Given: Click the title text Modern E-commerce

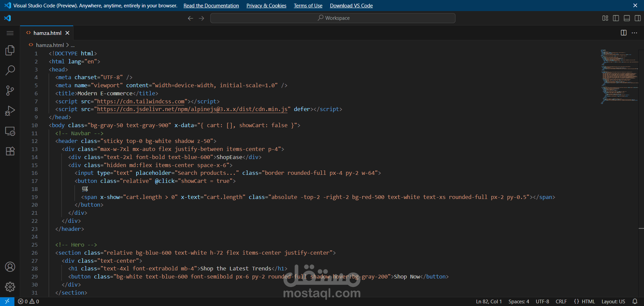Looking at the screenshot, I should pos(105,94).
